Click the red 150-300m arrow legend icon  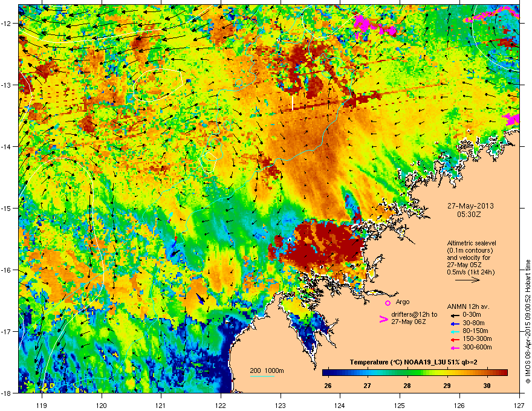coord(453,339)
